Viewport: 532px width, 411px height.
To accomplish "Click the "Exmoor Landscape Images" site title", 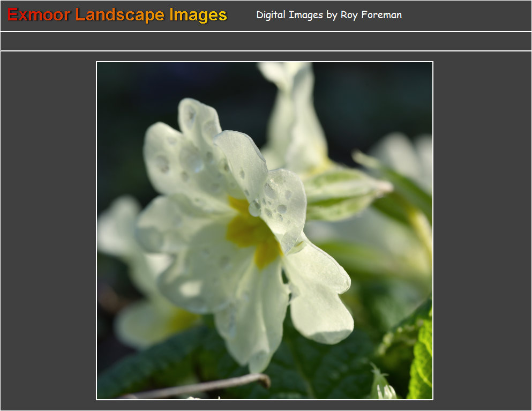I will [x=117, y=15].
